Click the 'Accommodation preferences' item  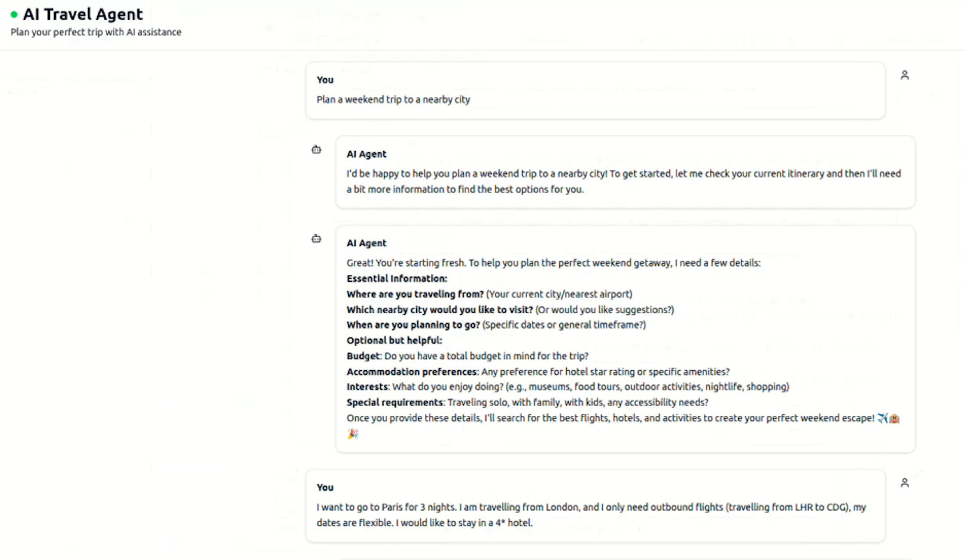(x=412, y=372)
